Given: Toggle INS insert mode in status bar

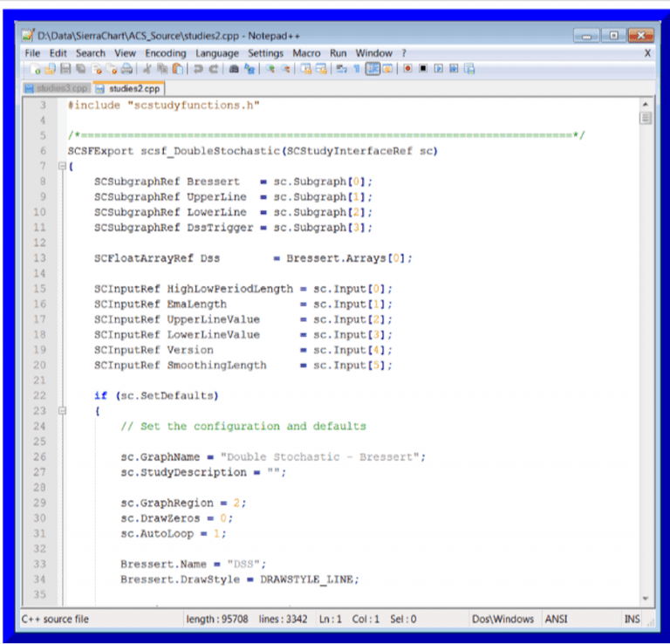Looking at the screenshot, I should [632, 619].
